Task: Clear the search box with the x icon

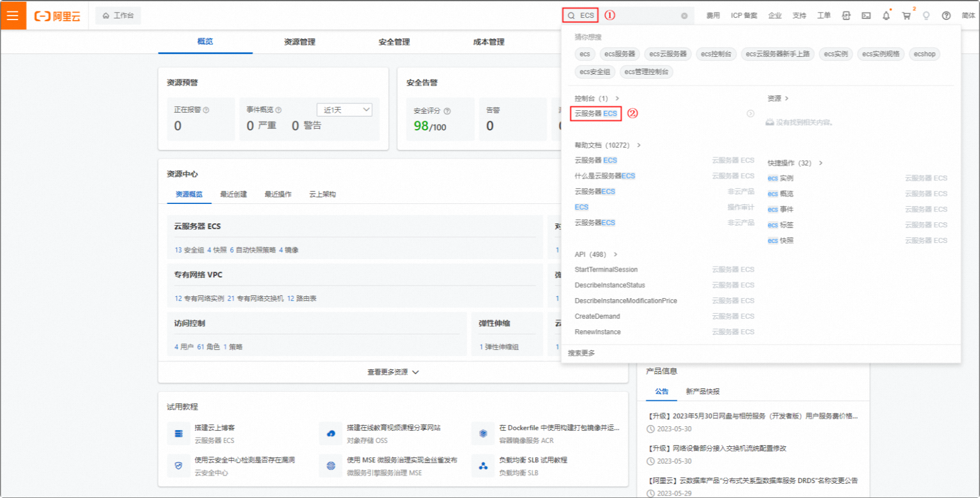Action: (684, 16)
